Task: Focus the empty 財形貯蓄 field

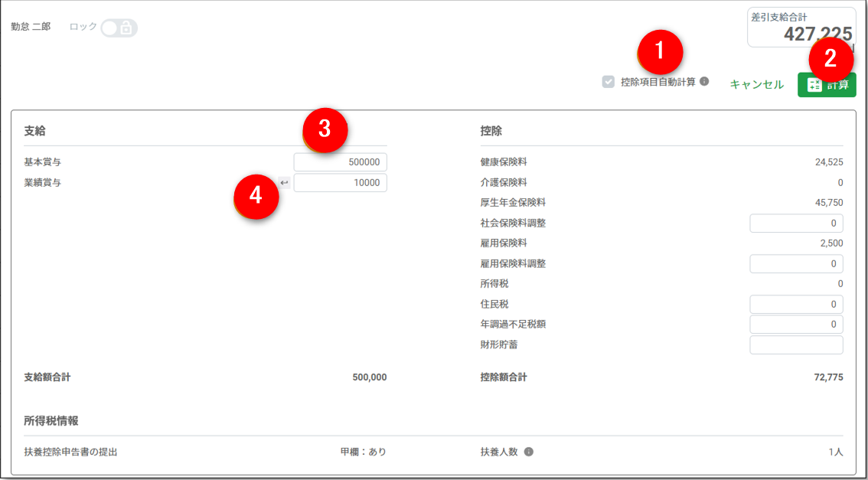Action: tap(796, 345)
